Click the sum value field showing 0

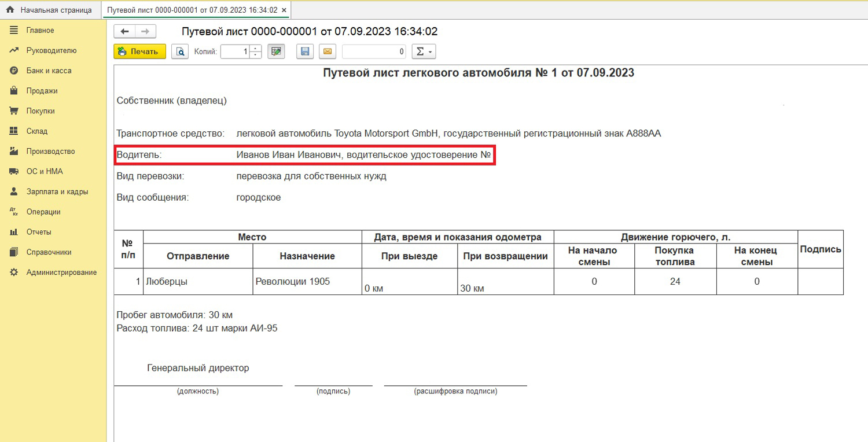[374, 51]
